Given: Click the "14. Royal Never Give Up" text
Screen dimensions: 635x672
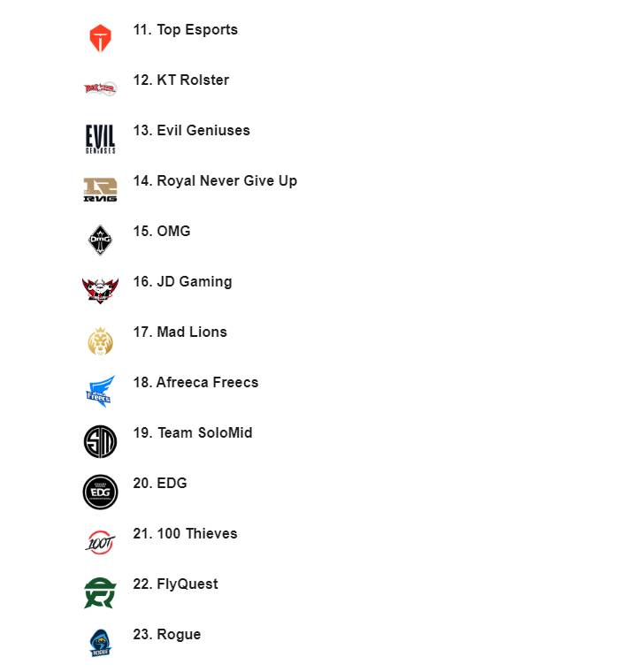Looking at the screenshot, I should (x=215, y=181).
